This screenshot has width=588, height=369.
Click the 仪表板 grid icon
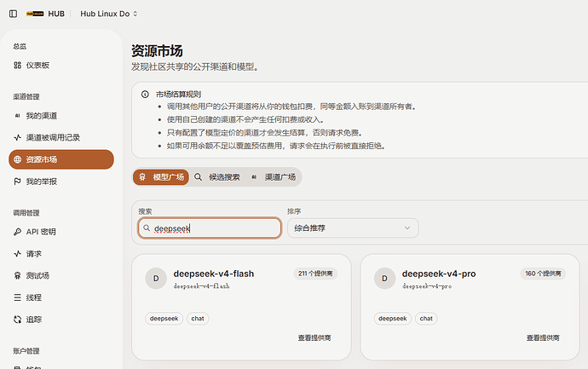pyautogui.click(x=17, y=66)
